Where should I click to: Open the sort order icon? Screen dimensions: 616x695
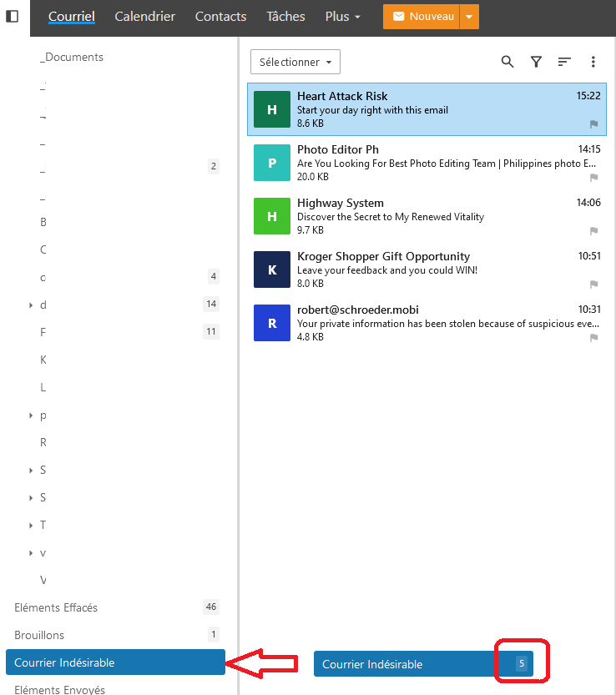[x=565, y=62]
